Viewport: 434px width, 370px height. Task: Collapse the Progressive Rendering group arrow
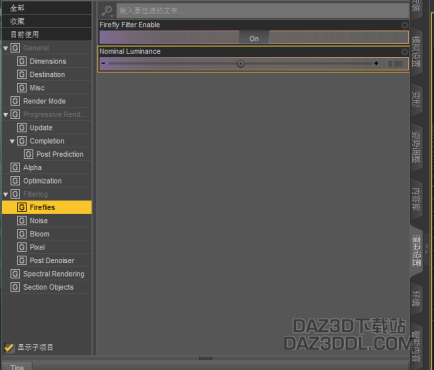(x=6, y=115)
